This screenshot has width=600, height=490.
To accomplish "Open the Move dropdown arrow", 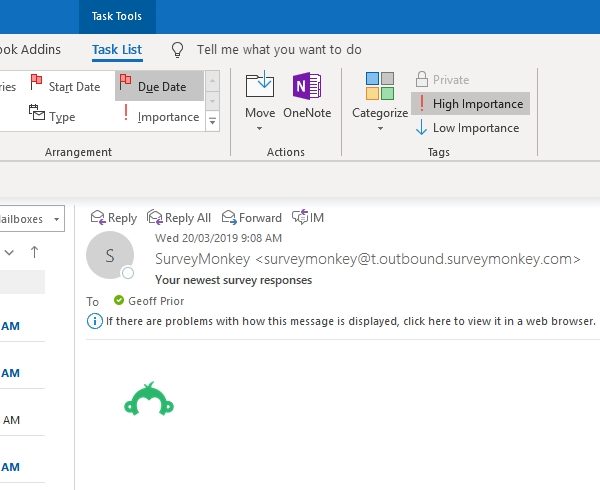I will click(x=259, y=129).
